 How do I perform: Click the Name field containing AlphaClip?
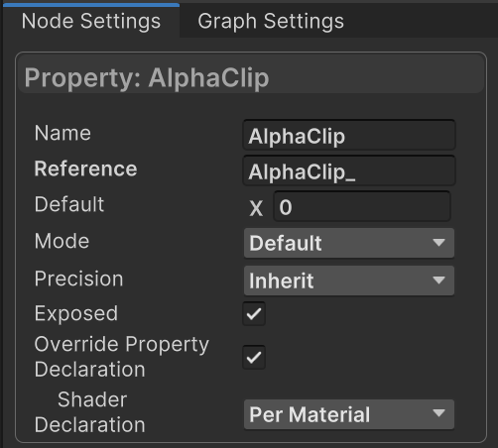click(x=349, y=136)
